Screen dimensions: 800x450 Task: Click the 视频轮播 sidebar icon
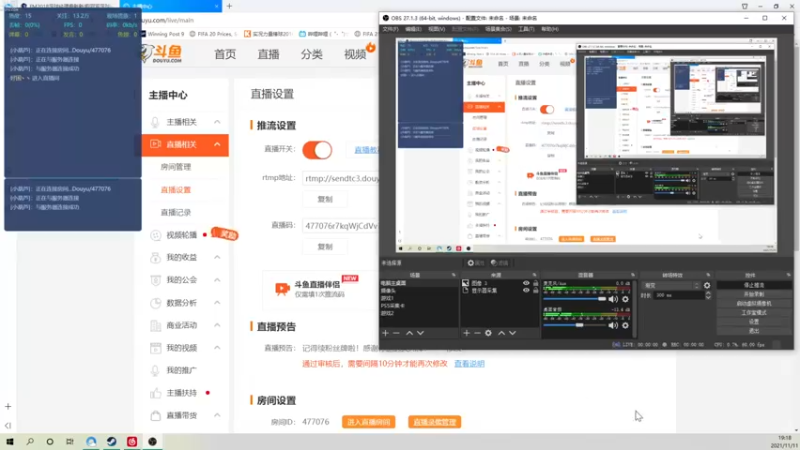pos(155,235)
